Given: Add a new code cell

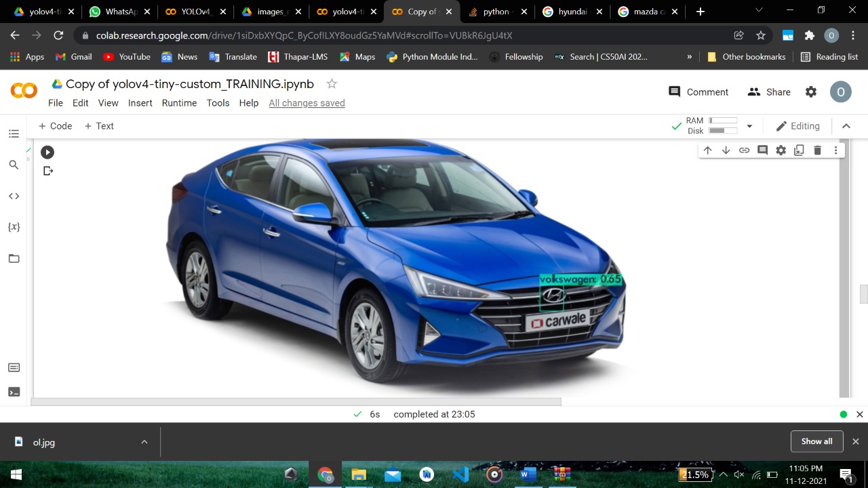Looking at the screenshot, I should point(55,126).
